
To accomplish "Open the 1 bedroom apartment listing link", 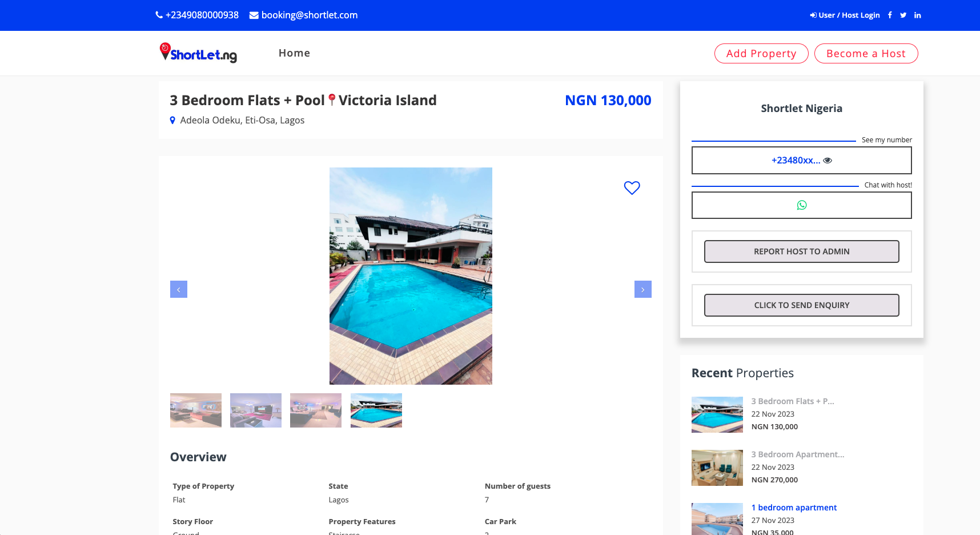I will click(793, 508).
